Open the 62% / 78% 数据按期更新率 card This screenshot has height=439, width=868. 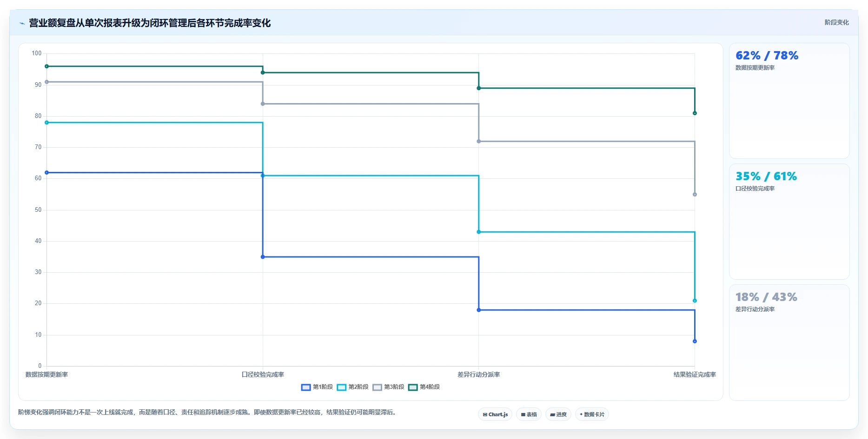789,101
